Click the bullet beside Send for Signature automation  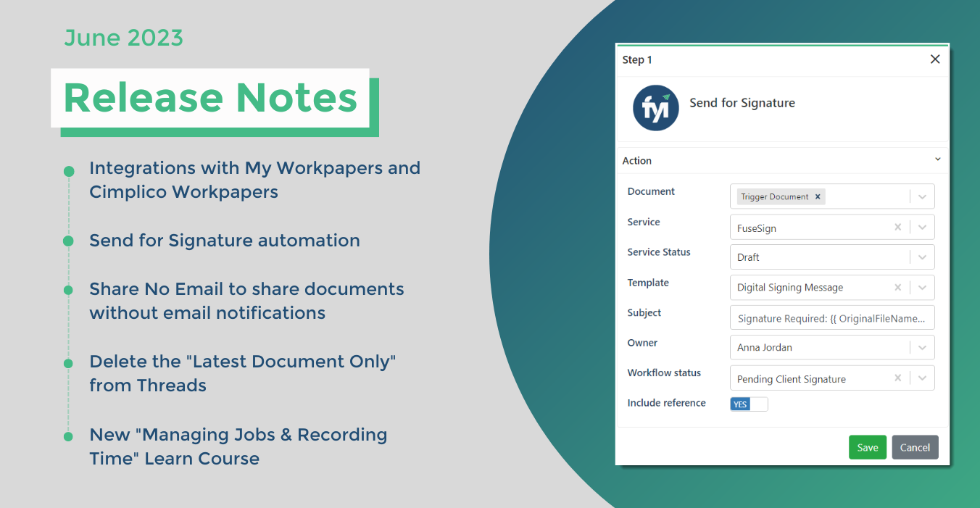click(x=69, y=241)
